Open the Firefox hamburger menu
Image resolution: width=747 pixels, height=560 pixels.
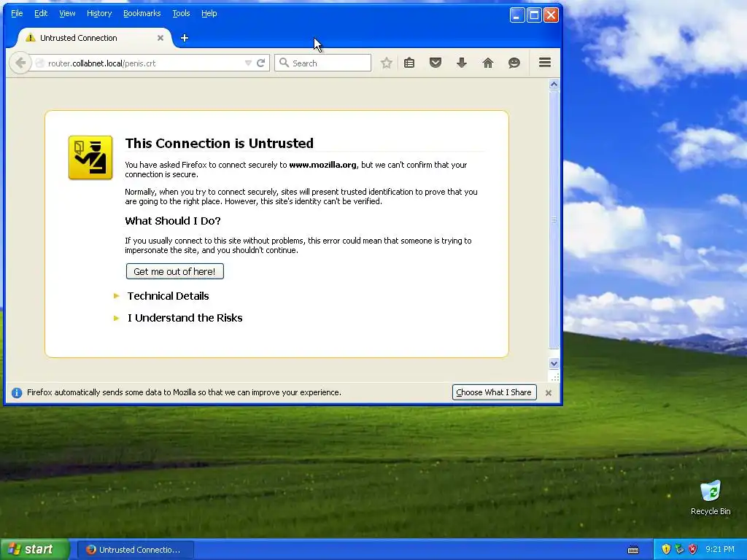coord(545,63)
